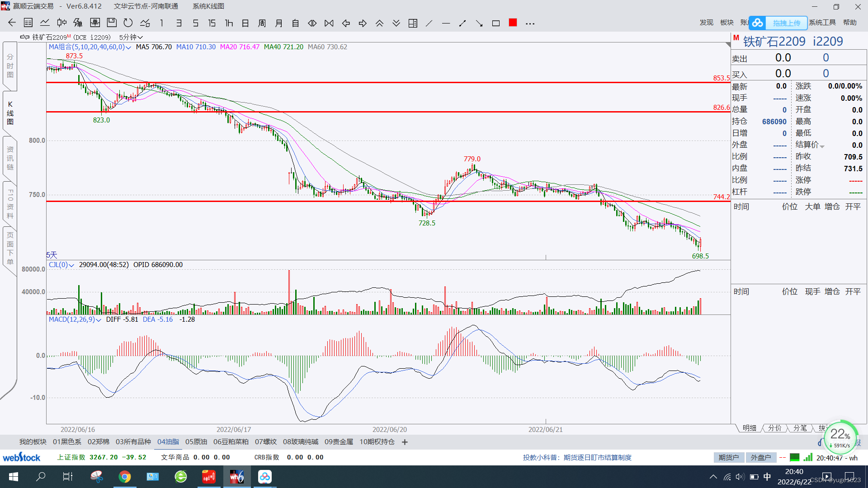Click the refresh circular arrow icon
The height and width of the screenshot is (488, 868).
[128, 23]
